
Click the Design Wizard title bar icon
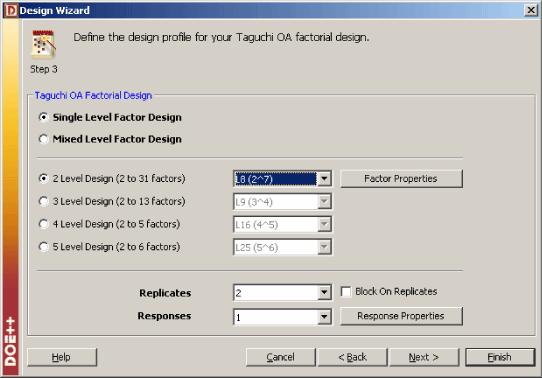[x=11, y=10]
